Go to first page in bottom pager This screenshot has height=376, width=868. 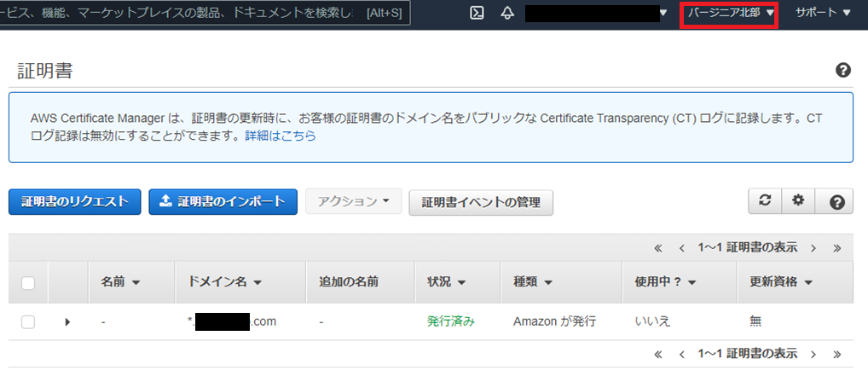click(x=658, y=354)
